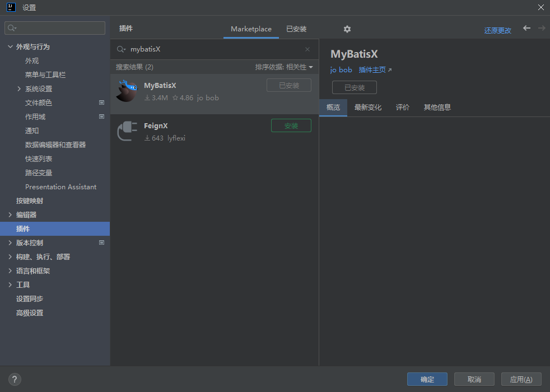
Task: Open the 最新变化 tab
Action: tap(368, 108)
